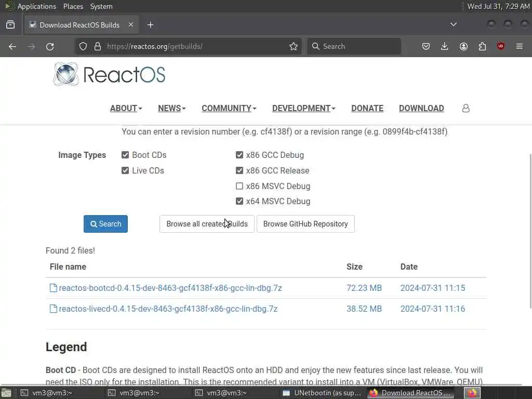The width and height of the screenshot is (532, 399).
Task: Close the Download ReactOS Builds tab
Action: click(131, 24)
